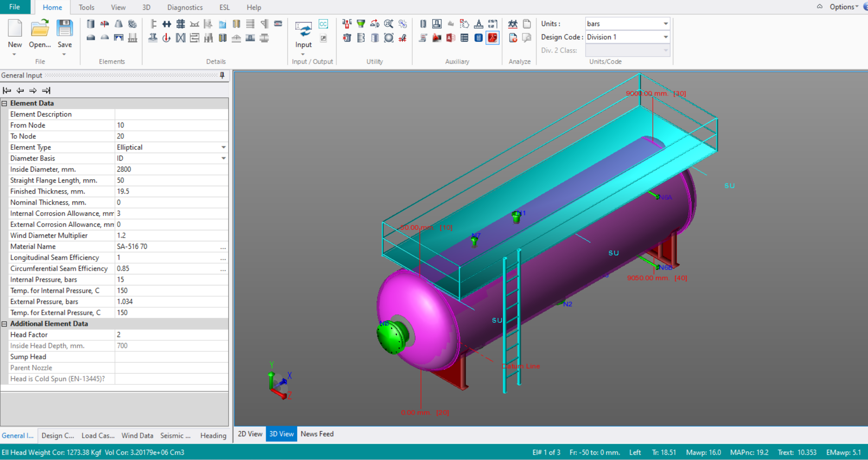This screenshot has width=868, height=460.
Task: Click the Analyze running figures icon
Action: tap(512, 24)
